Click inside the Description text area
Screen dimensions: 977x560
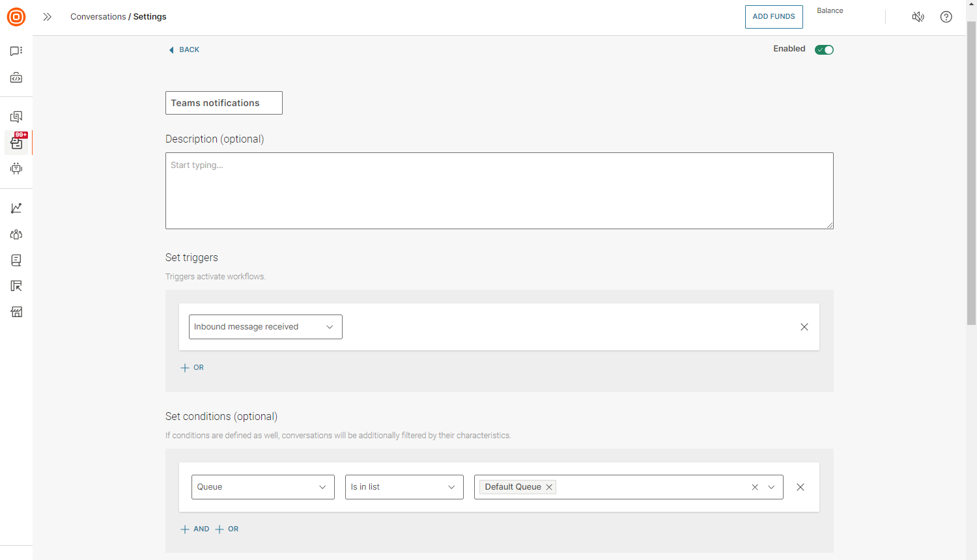pyautogui.click(x=499, y=190)
